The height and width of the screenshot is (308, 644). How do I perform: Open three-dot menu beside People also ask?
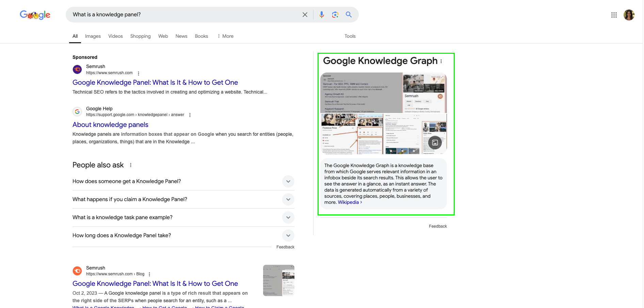(x=131, y=165)
